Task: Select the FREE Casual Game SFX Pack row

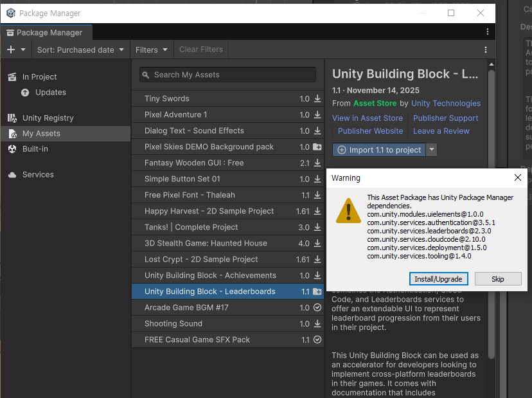Action: (227, 339)
